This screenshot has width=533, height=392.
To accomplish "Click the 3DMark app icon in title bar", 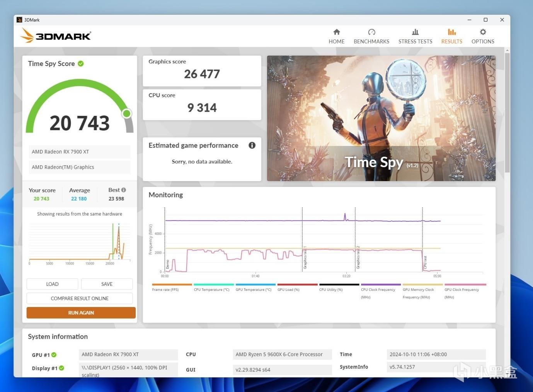I will 19,20.
